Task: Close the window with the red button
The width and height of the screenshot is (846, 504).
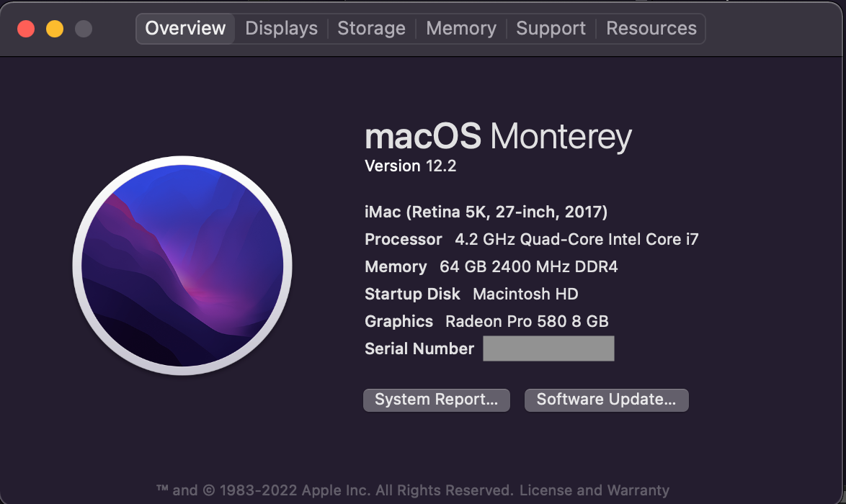Action: click(26, 29)
